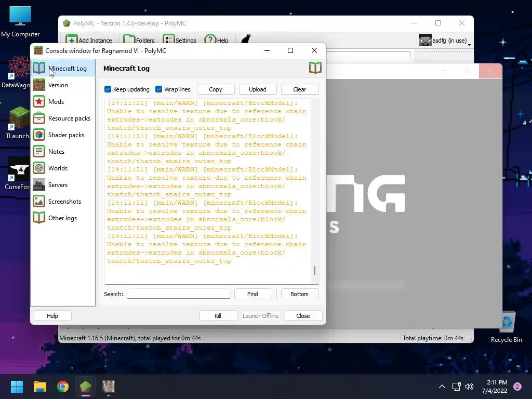This screenshot has height=399, width=532.
Task: Open File Explorer from taskbar
Action: click(39, 387)
